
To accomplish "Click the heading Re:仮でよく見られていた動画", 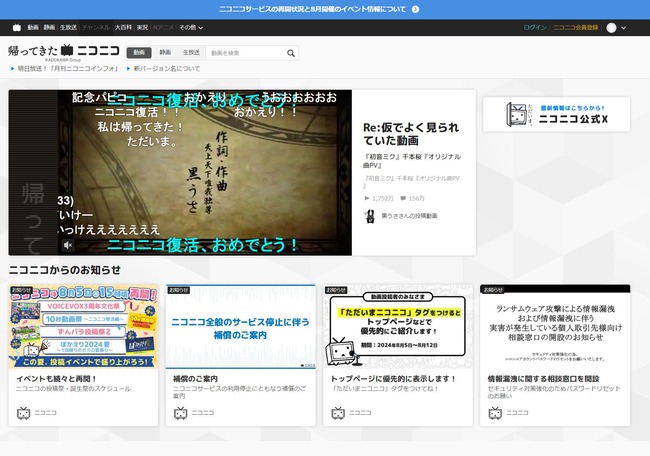I will [x=411, y=134].
